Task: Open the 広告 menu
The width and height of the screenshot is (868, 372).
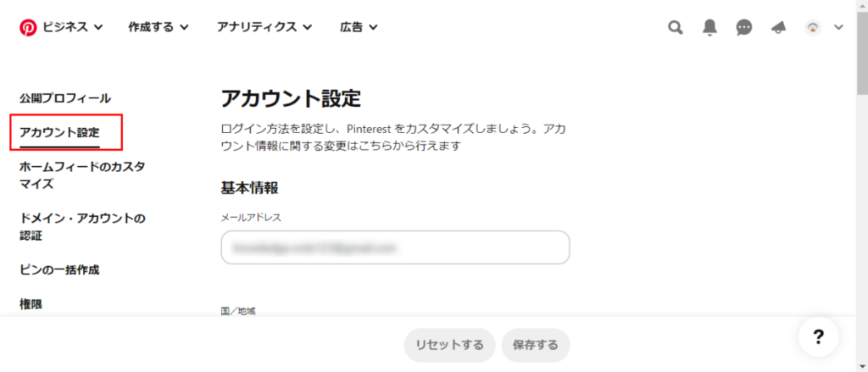Action: coord(359,26)
